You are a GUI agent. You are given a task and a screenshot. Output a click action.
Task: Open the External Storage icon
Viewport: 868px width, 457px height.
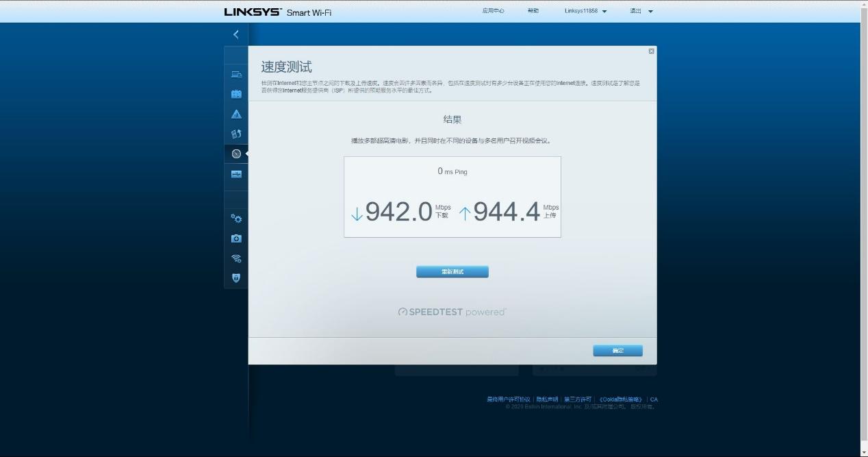click(x=236, y=174)
